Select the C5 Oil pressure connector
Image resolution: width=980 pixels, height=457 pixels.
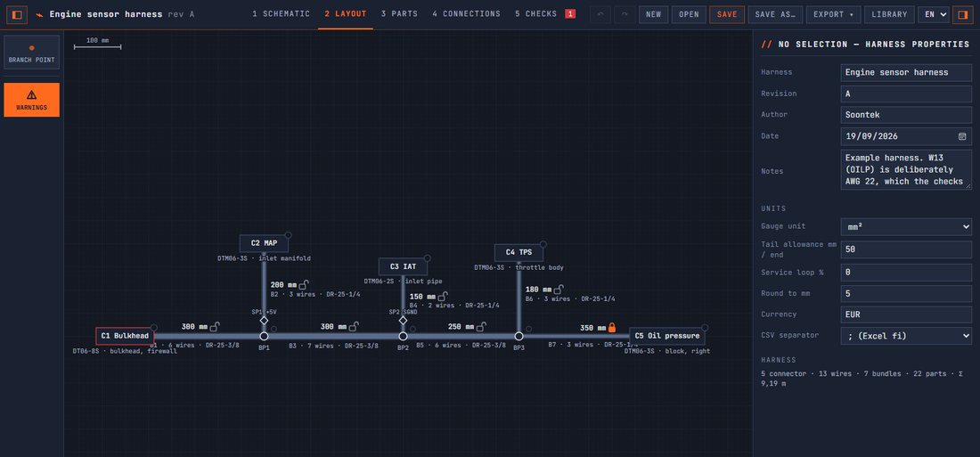[x=667, y=337]
